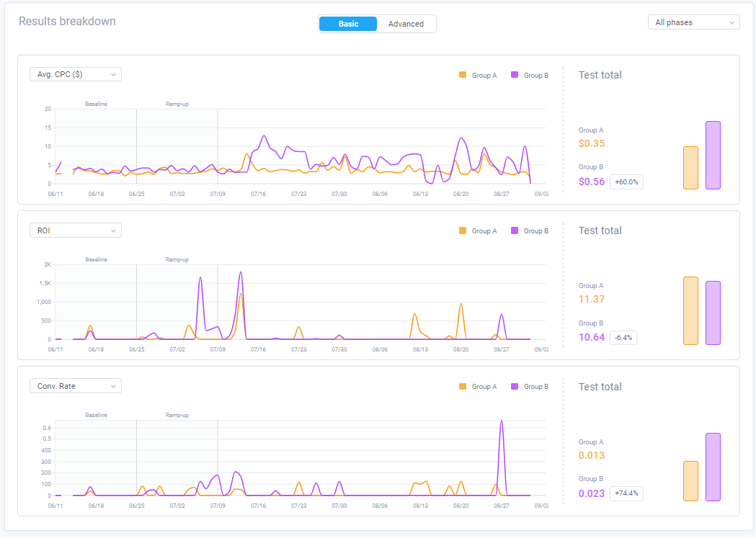Toggle Group B legend in Conv. Rate chart
The height and width of the screenshot is (538, 756).
tap(530, 386)
